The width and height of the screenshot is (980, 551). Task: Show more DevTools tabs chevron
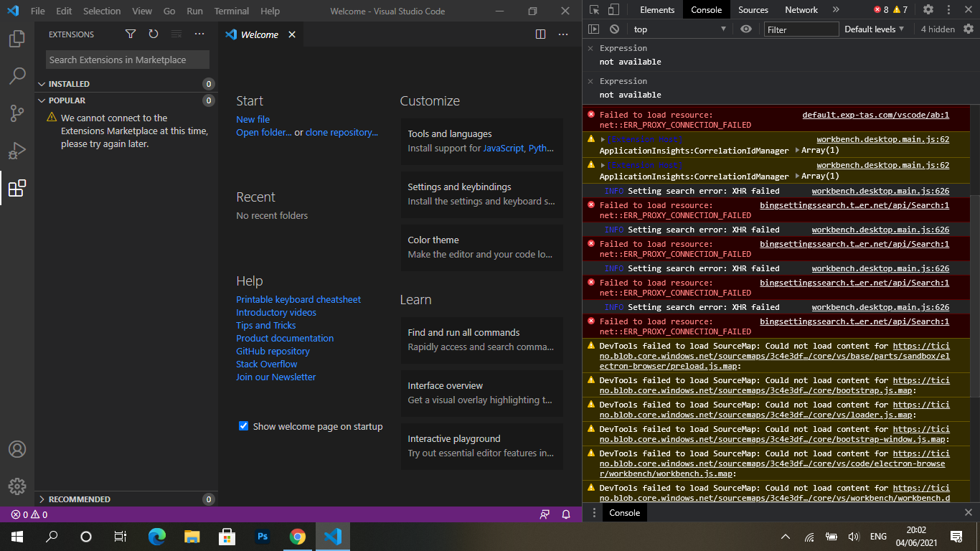(x=836, y=9)
